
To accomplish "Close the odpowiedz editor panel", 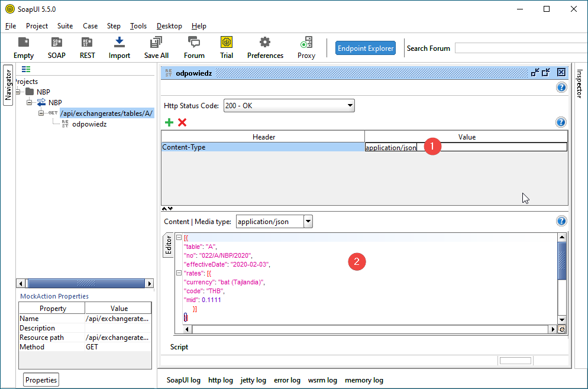I will click(561, 72).
